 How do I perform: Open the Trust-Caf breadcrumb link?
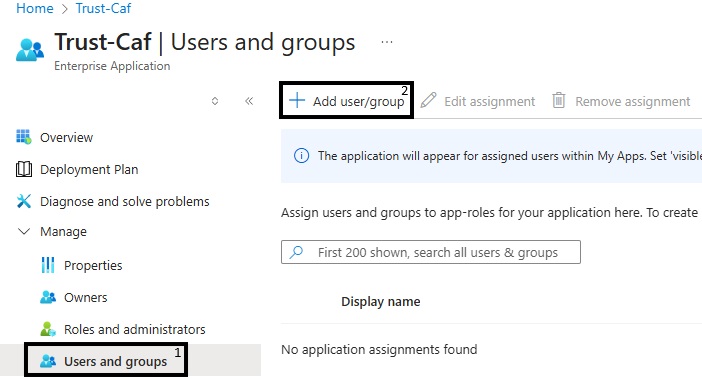[103, 8]
